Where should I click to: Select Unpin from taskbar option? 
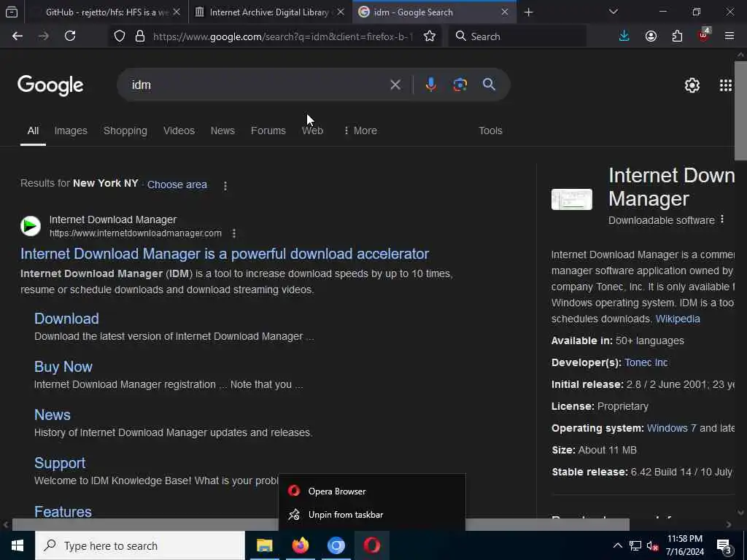point(371,515)
